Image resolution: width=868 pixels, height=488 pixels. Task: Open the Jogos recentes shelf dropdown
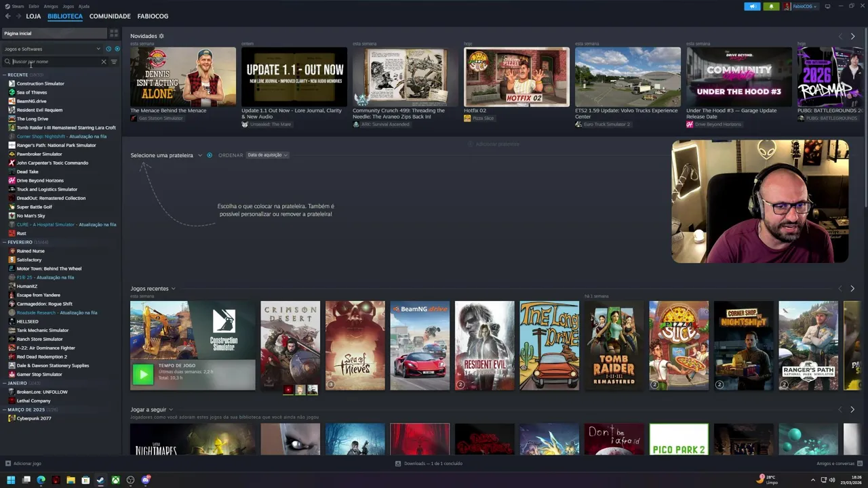click(x=153, y=289)
